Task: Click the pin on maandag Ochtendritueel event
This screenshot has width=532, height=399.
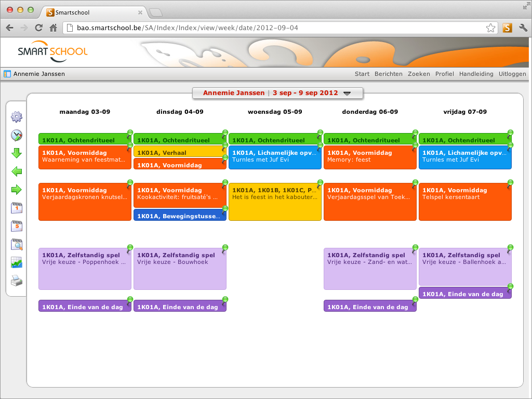Action: (x=129, y=133)
